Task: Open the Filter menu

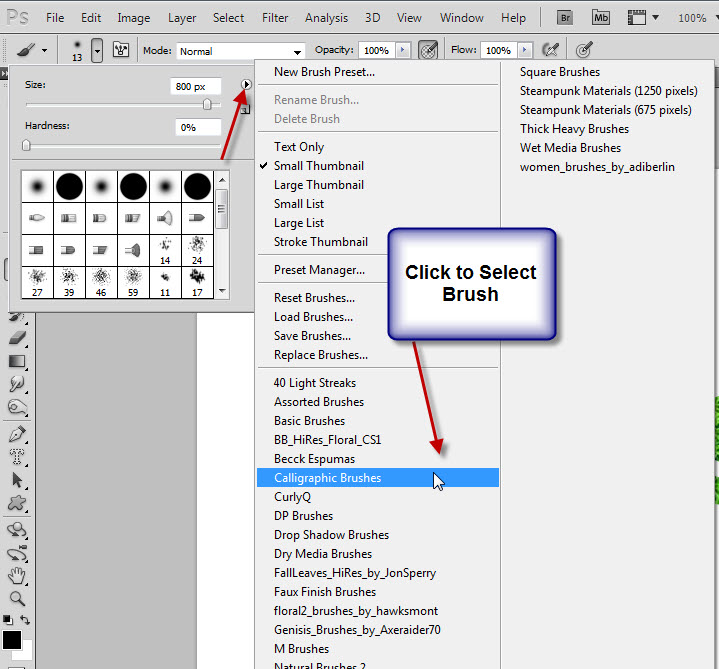Action: click(x=275, y=18)
